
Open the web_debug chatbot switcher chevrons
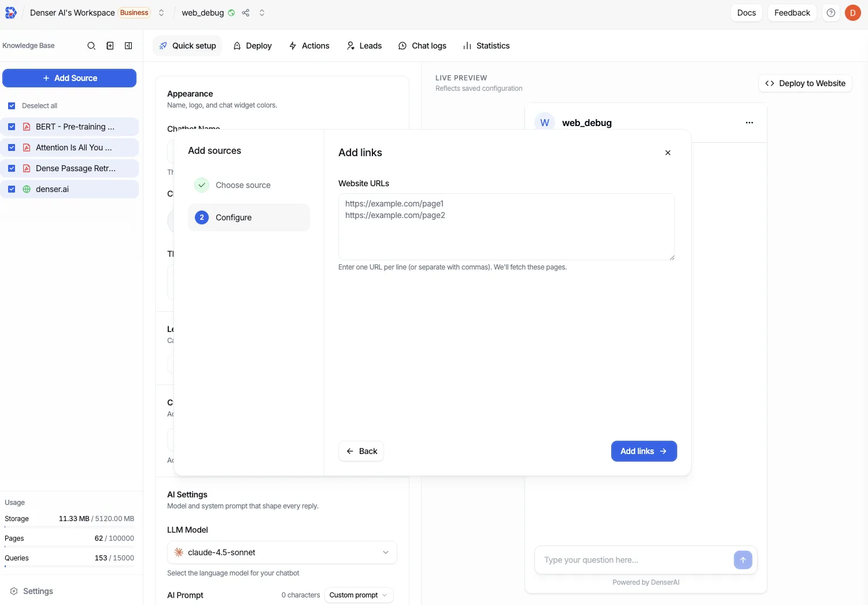click(262, 13)
